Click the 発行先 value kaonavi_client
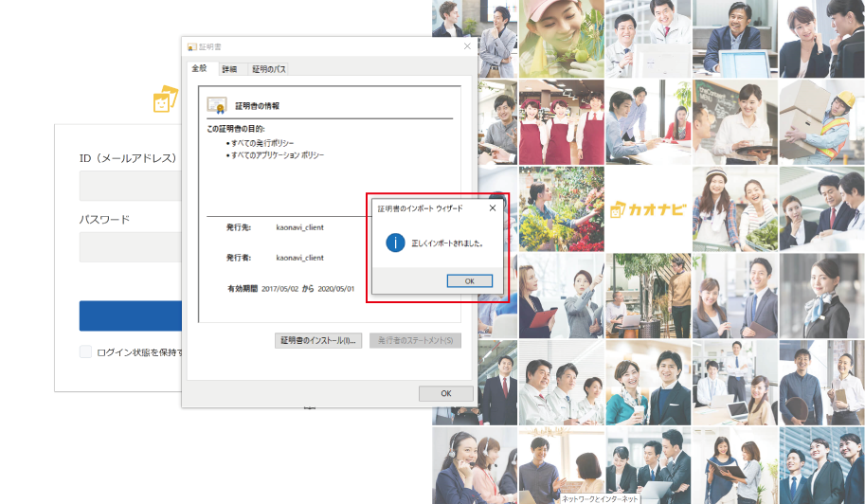This screenshot has width=865, height=504. 299,227
